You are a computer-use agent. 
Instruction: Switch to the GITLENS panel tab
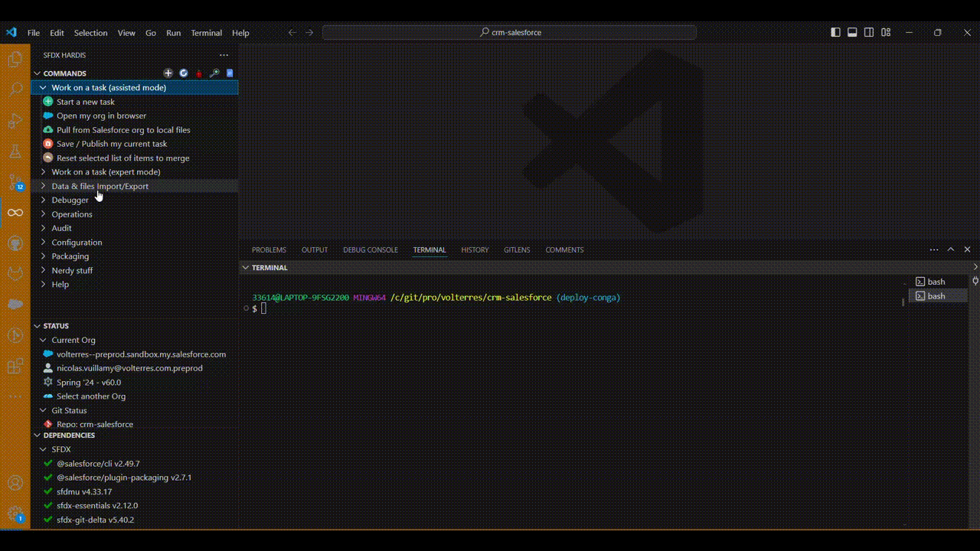[517, 249]
